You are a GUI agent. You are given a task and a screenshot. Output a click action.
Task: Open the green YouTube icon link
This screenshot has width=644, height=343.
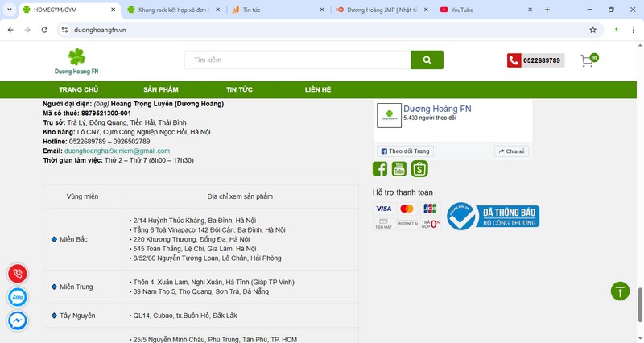tap(399, 168)
